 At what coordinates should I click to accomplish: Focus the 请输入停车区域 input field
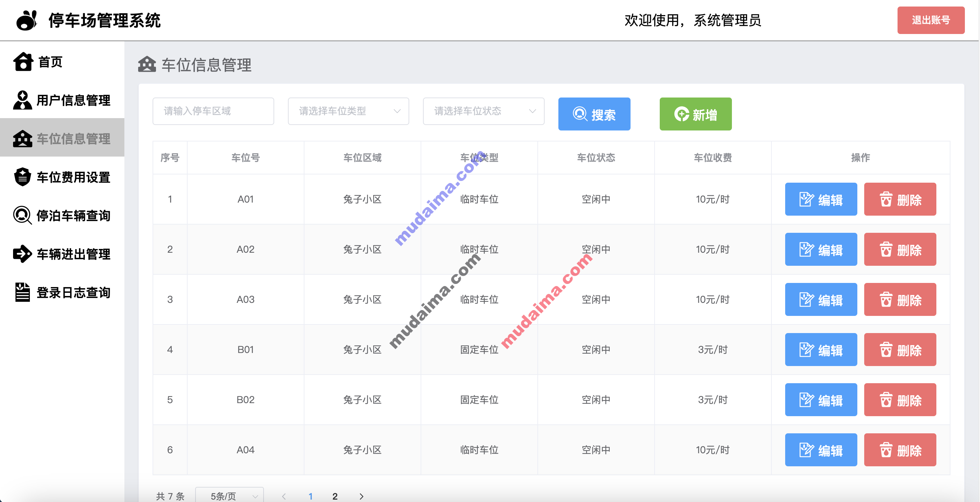(x=213, y=111)
